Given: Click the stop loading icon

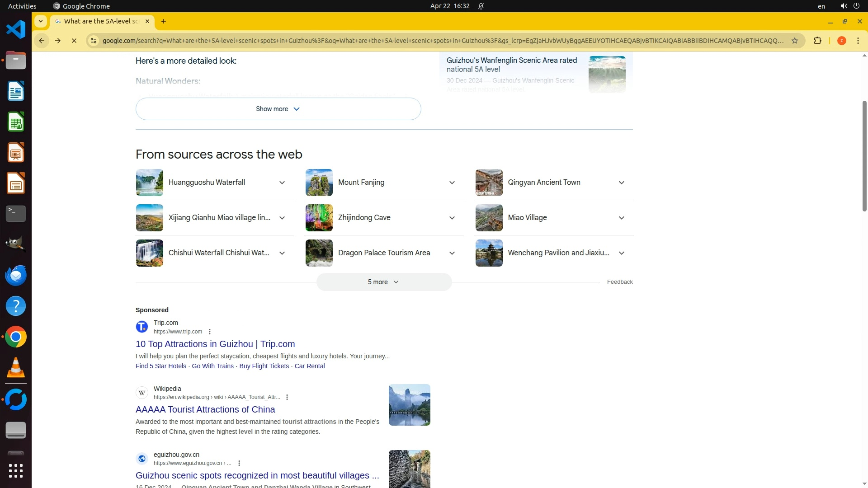Looking at the screenshot, I should point(74,41).
